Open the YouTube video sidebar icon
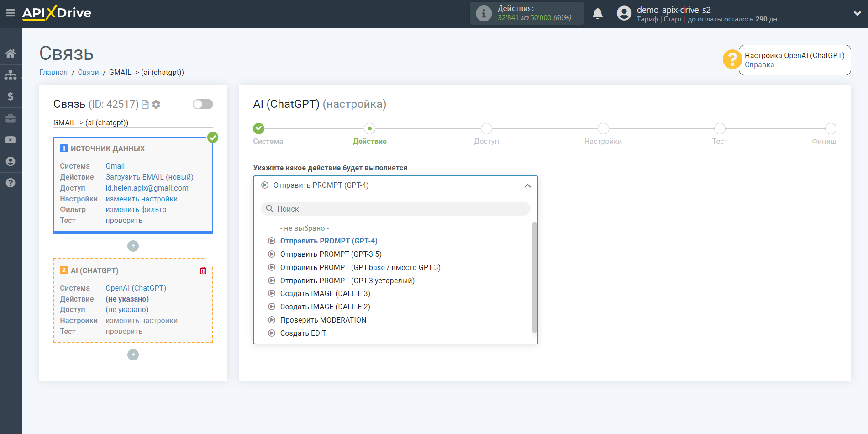The image size is (868, 434). click(11, 140)
